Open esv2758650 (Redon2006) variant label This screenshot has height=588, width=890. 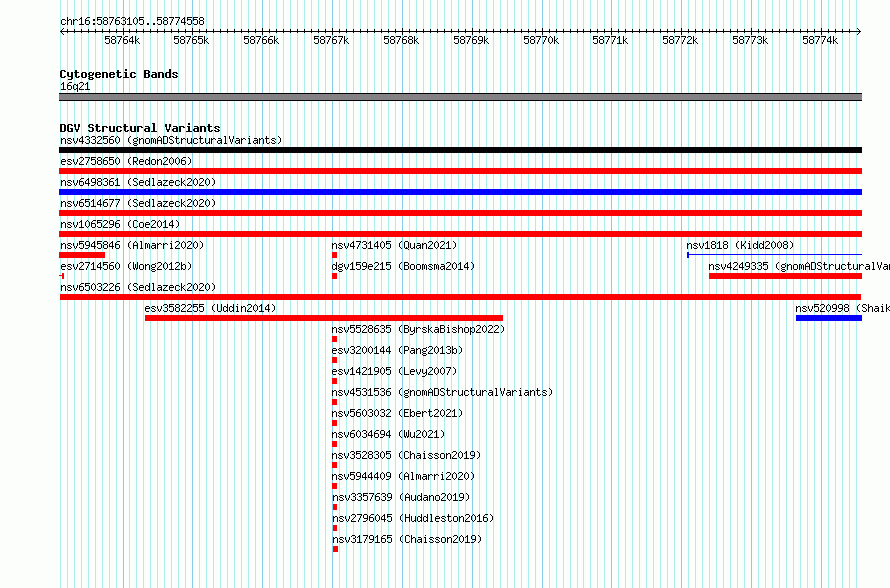pyautogui.click(x=126, y=161)
